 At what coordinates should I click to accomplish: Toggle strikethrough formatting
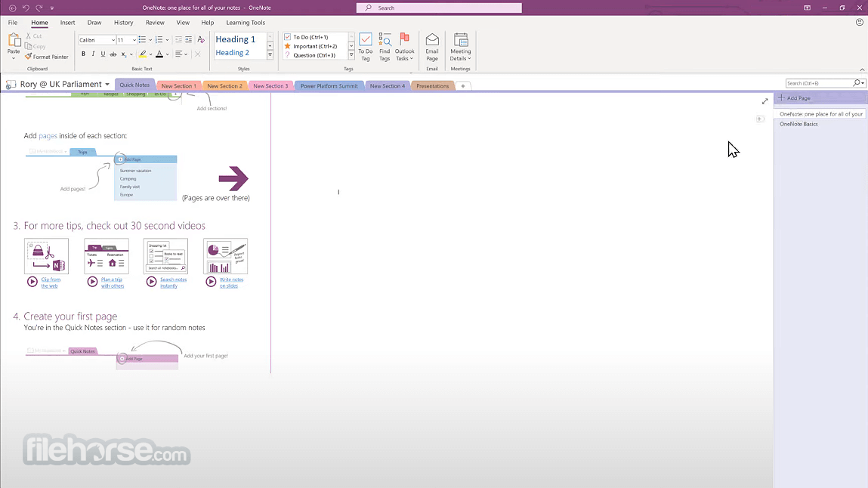click(x=113, y=54)
